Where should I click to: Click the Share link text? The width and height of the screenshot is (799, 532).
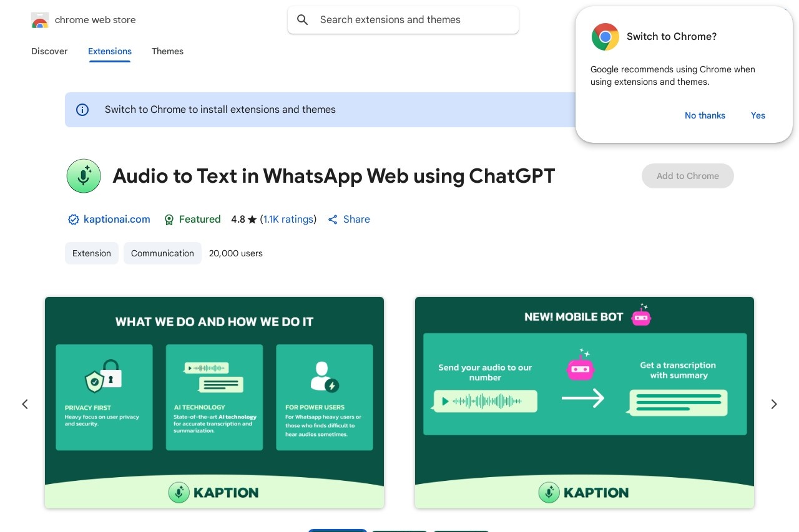coord(356,220)
